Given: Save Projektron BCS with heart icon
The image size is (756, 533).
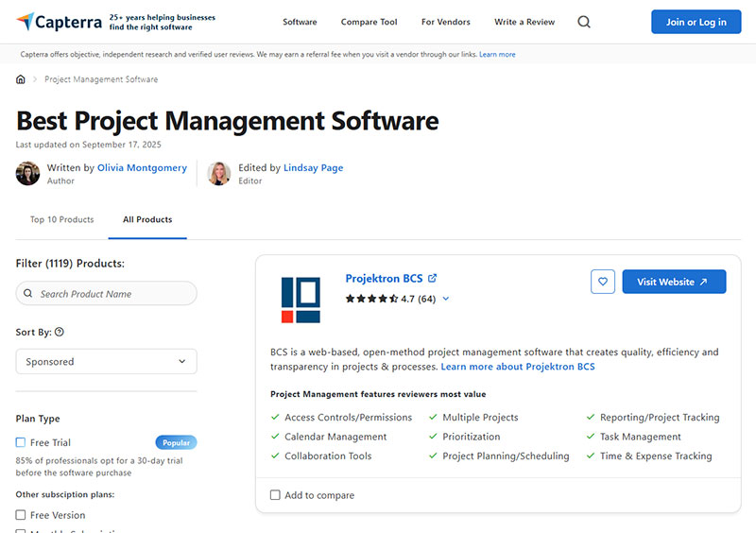Looking at the screenshot, I should (x=603, y=282).
